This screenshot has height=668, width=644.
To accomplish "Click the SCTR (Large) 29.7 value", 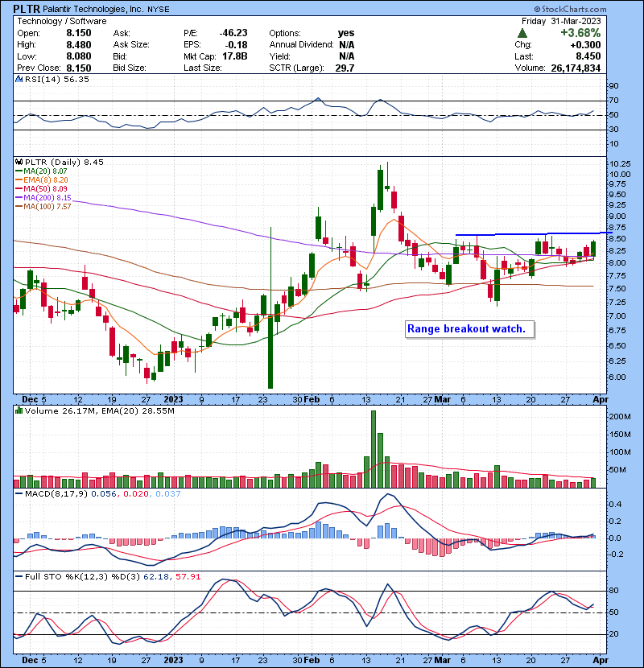I will tap(345, 68).
